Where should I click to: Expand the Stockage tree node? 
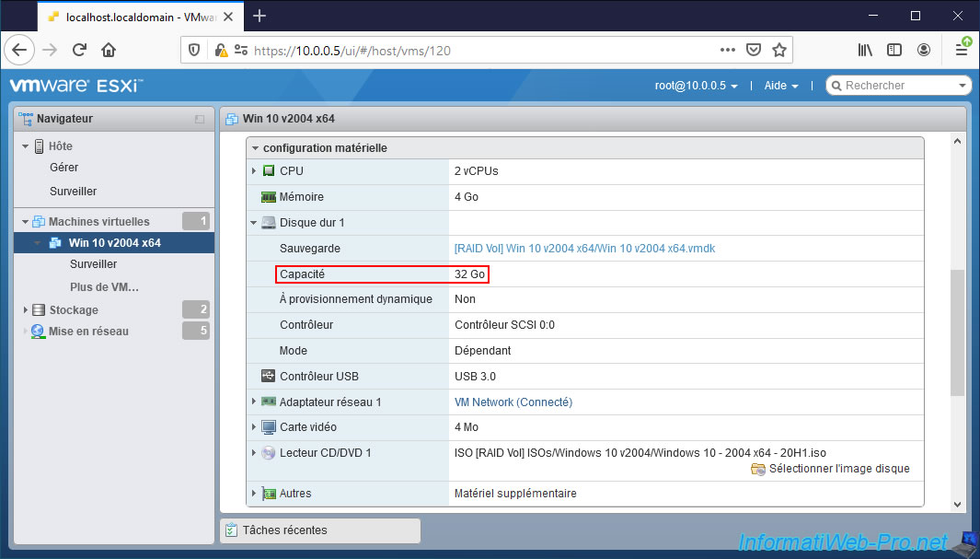click(x=26, y=310)
